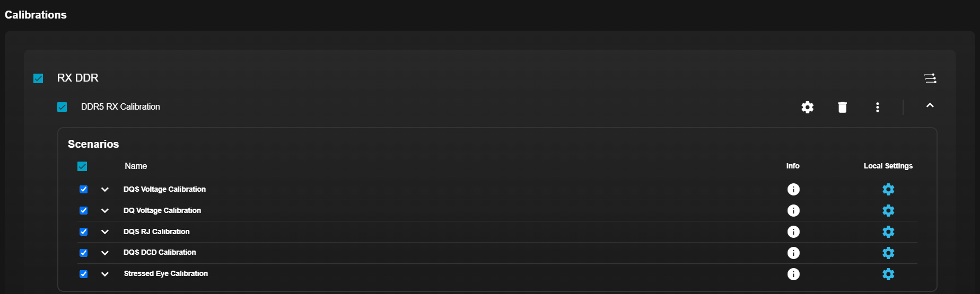
Task: Open the RX DDR filter settings icon
Action: pos(930,78)
